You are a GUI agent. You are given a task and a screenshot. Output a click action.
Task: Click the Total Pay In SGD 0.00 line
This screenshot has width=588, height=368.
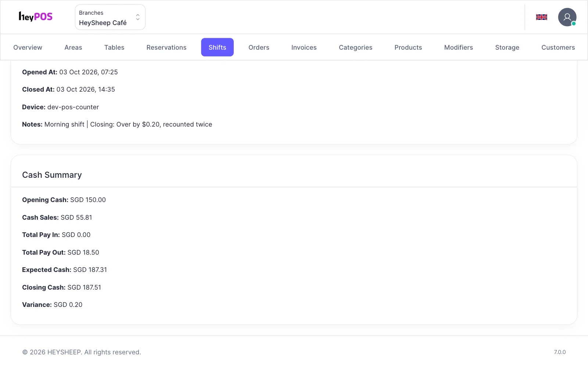[56, 235]
